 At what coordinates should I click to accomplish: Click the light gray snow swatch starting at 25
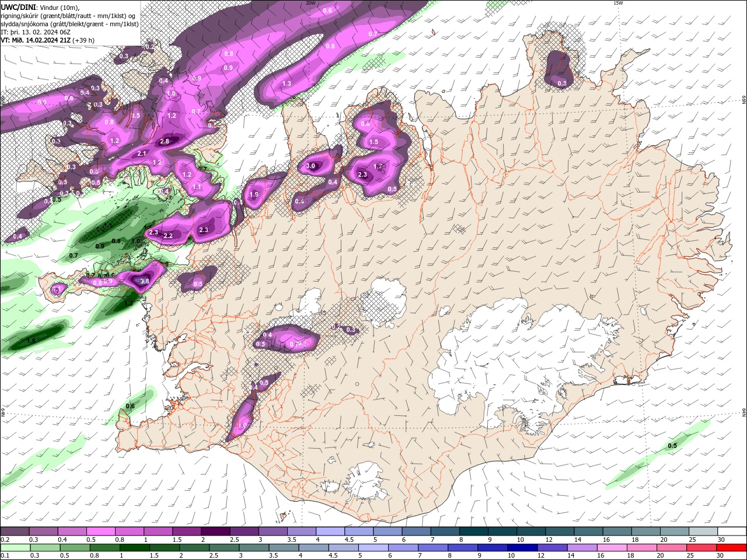click(x=704, y=531)
